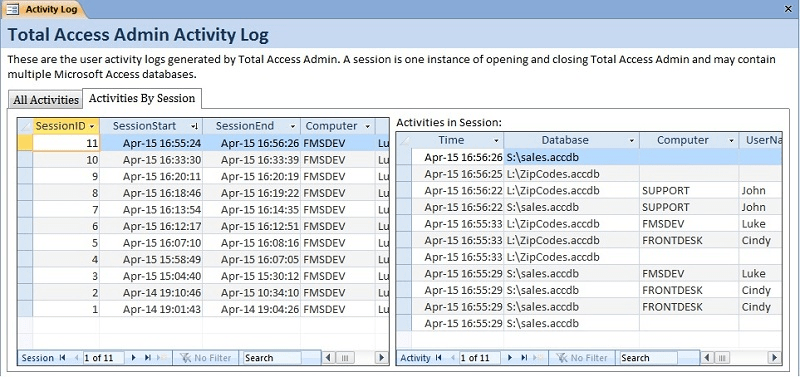Screen dimensions: 800x377
Task: Close the Activity Log window
Action: point(788,9)
